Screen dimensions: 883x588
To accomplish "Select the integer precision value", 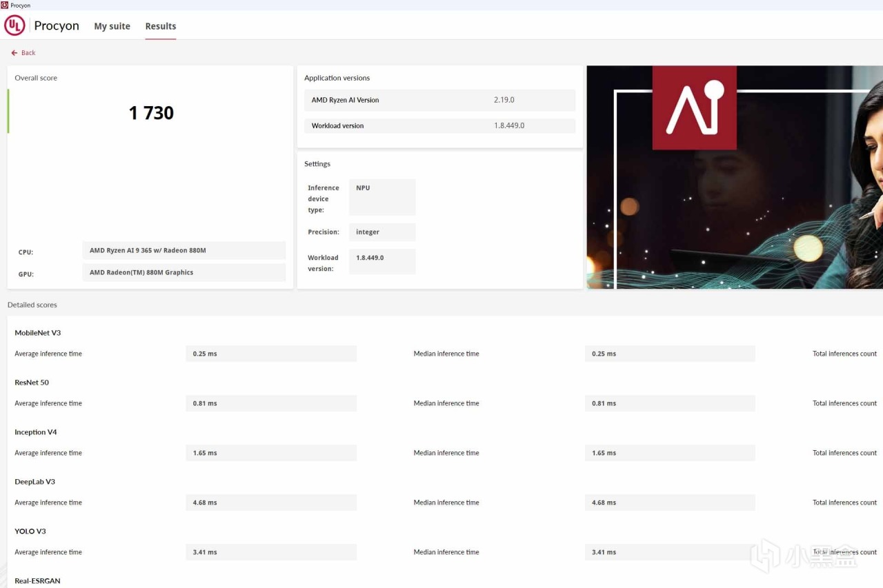I will pos(382,232).
